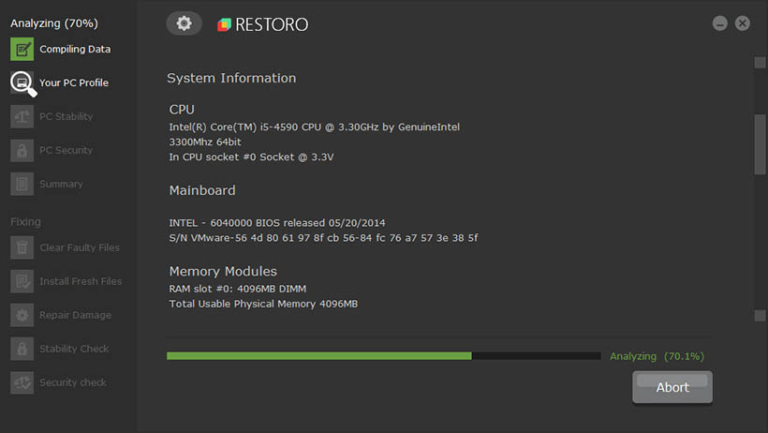
Task: Click the Security check shield icon
Action: tap(22, 383)
